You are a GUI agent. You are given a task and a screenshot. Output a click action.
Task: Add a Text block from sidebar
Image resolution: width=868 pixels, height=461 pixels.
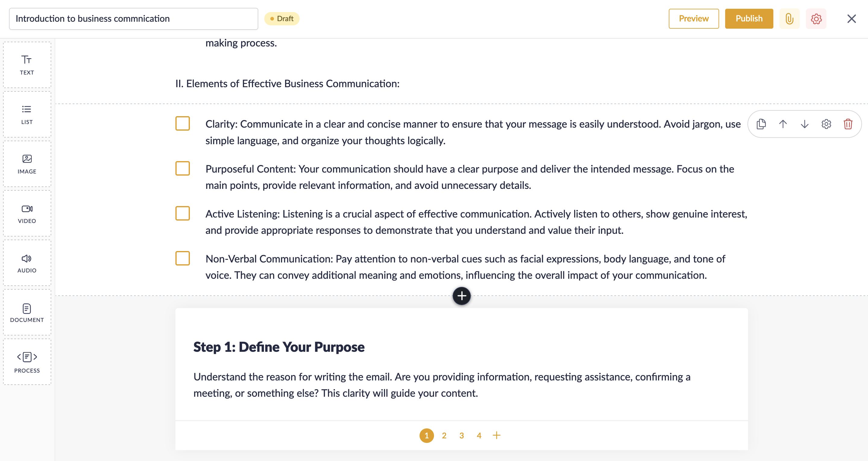pyautogui.click(x=27, y=65)
